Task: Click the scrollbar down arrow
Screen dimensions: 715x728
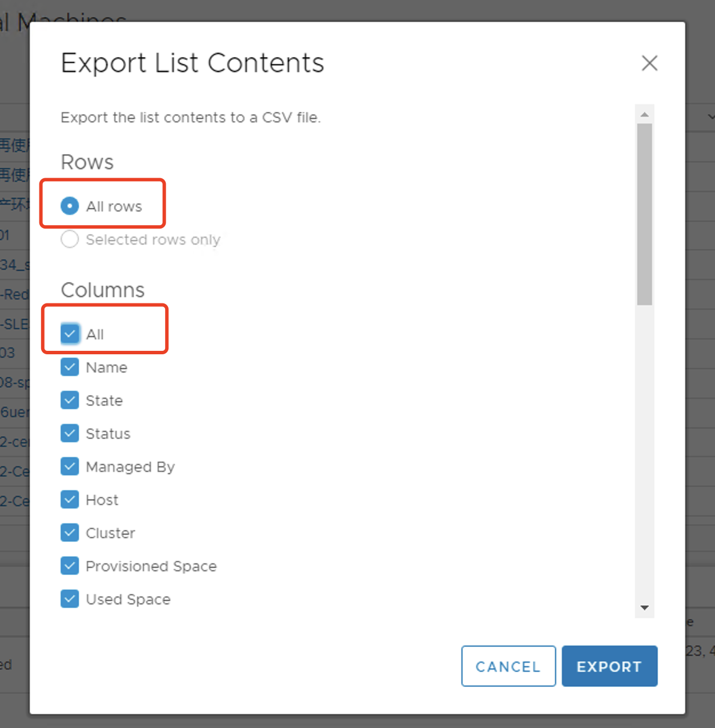Action: coord(644,608)
